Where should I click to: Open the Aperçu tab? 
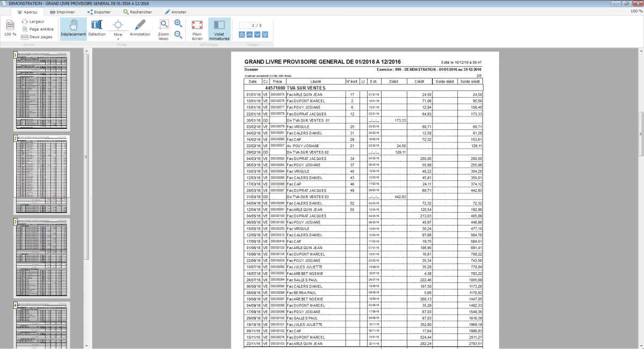coord(27,12)
